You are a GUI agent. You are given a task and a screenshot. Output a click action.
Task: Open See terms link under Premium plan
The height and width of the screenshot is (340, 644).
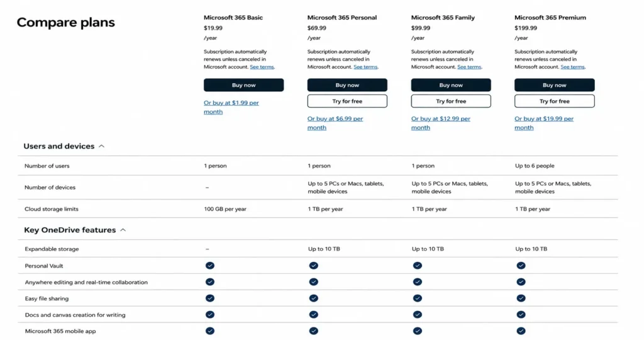(x=572, y=67)
